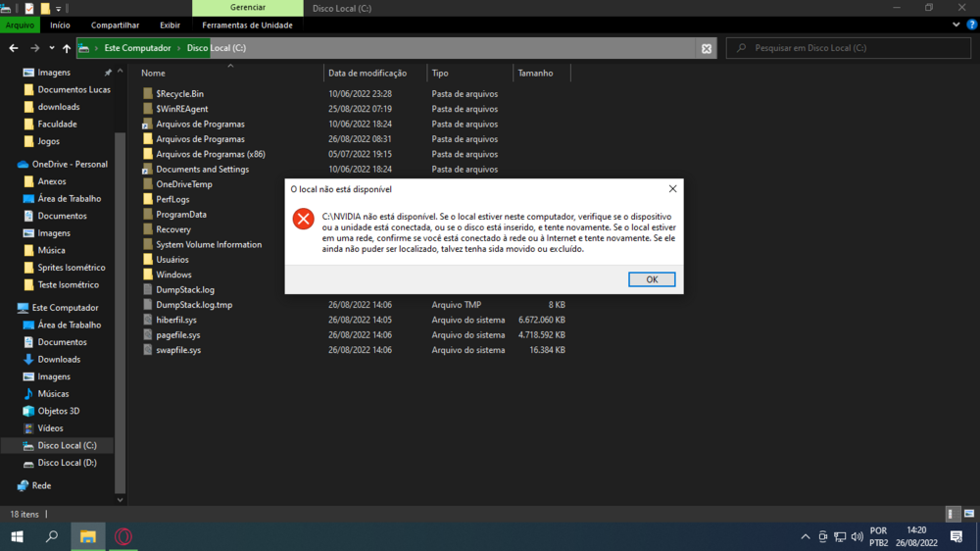The width and height of the screenshot is (980, 551).
Task: Switch to details view layout icon
Action: click(x=953, y=514)
